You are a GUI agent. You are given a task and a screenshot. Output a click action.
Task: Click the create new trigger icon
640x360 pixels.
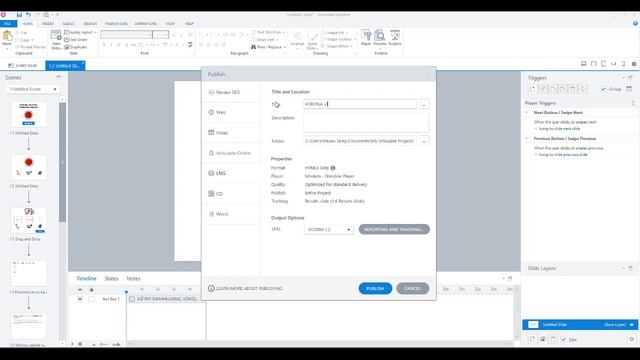coord(533,89)
